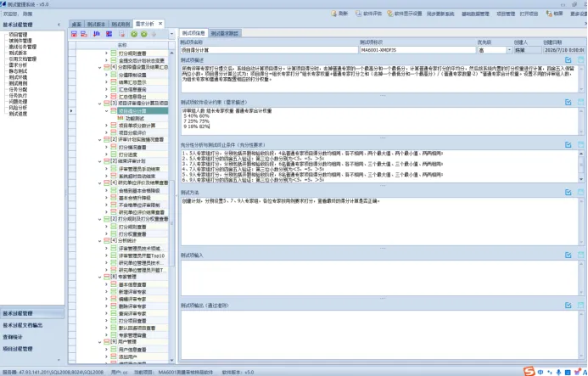Click the cyan save icon for 测试方法 section

coord(581,192)
